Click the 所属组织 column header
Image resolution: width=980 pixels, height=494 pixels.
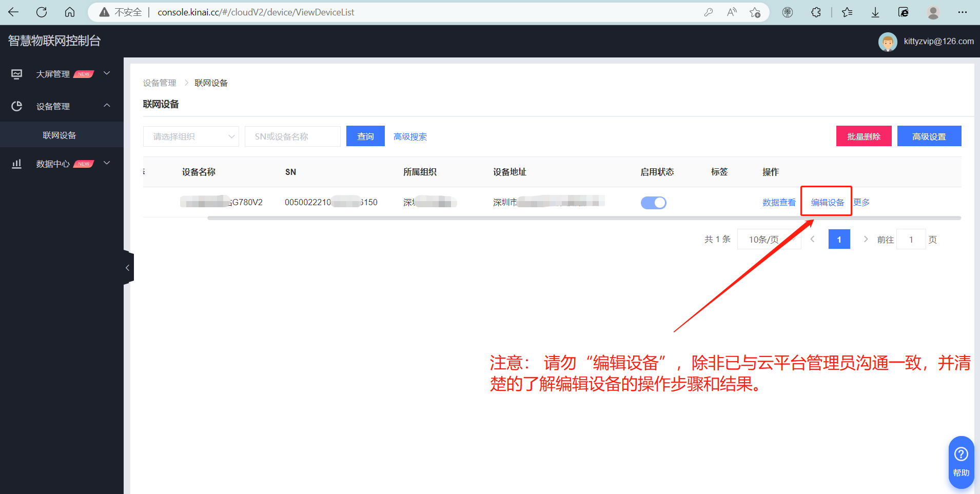point(420,172)
